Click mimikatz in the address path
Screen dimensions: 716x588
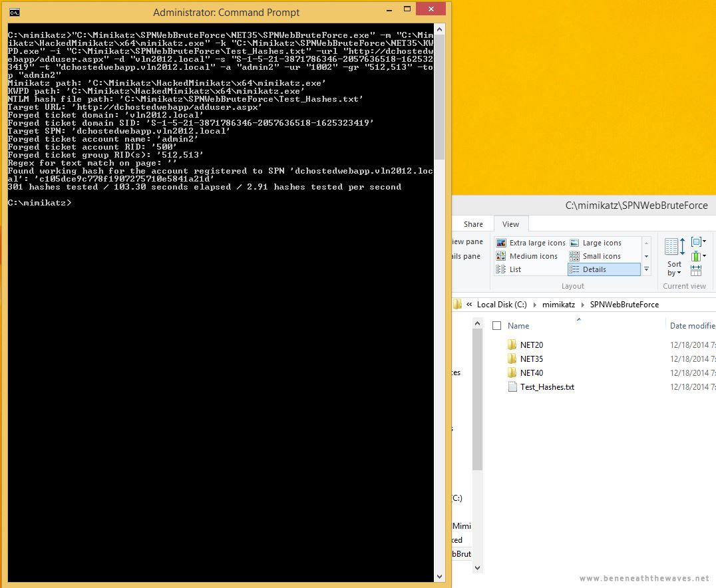(x=558, y=305)
